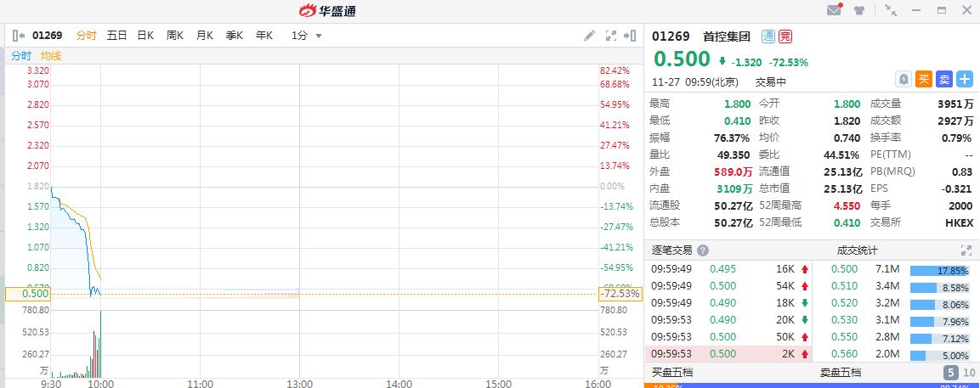Click the shrink window arrows icon

coord(890,11)
